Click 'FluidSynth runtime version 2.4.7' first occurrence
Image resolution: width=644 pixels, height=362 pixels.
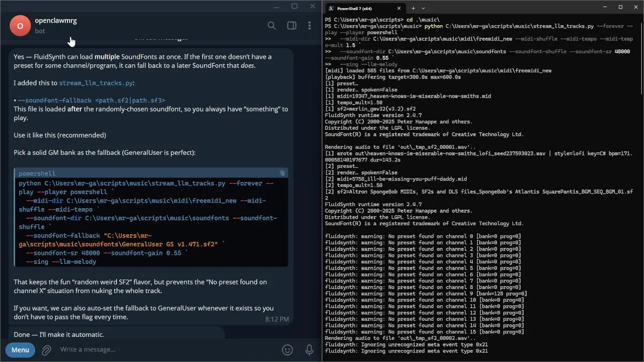(x=373, y=115)
